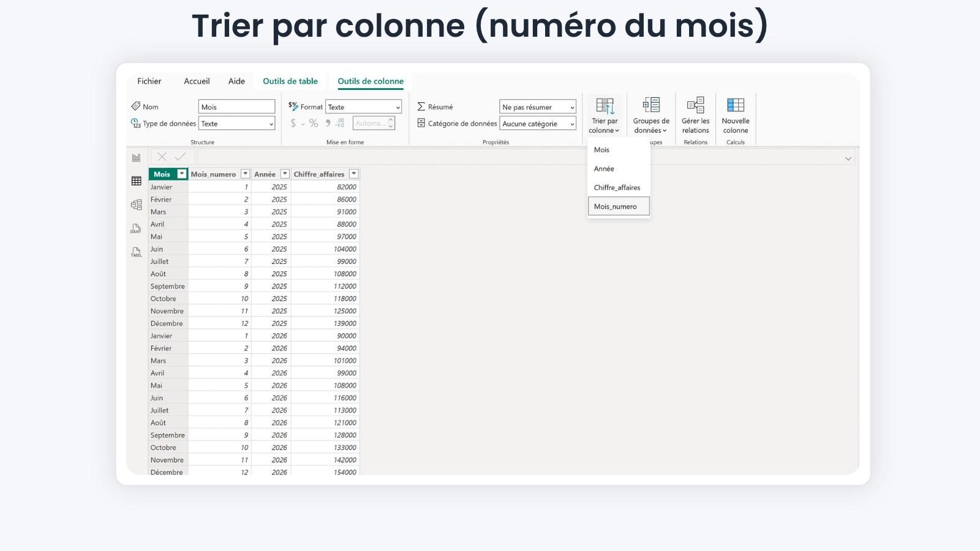This screenshot has width=980, height=551.
Task: Click the 139000 cell
Action: (325, 323)
